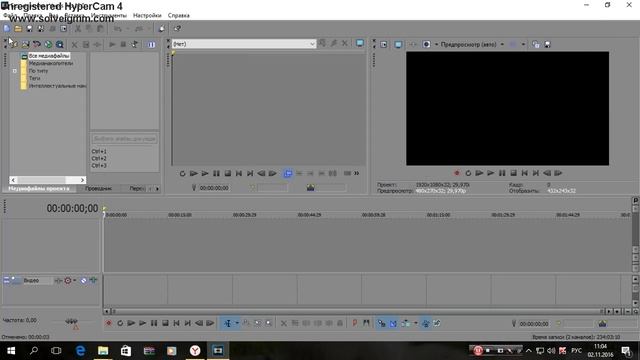Viewport: 640px width, 360px height.
Task: Stop playback in the bottom timeline transport
Action: [165, 323]
